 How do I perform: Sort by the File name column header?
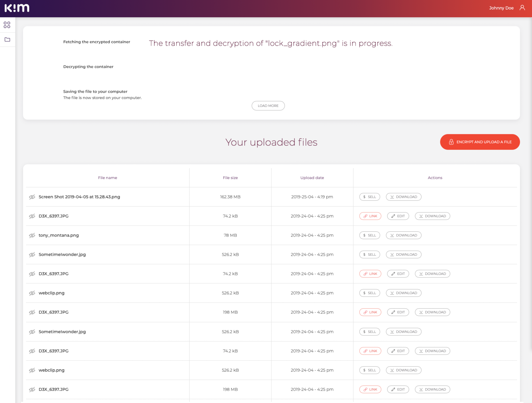pyautogui.click(x=108, y=178)
